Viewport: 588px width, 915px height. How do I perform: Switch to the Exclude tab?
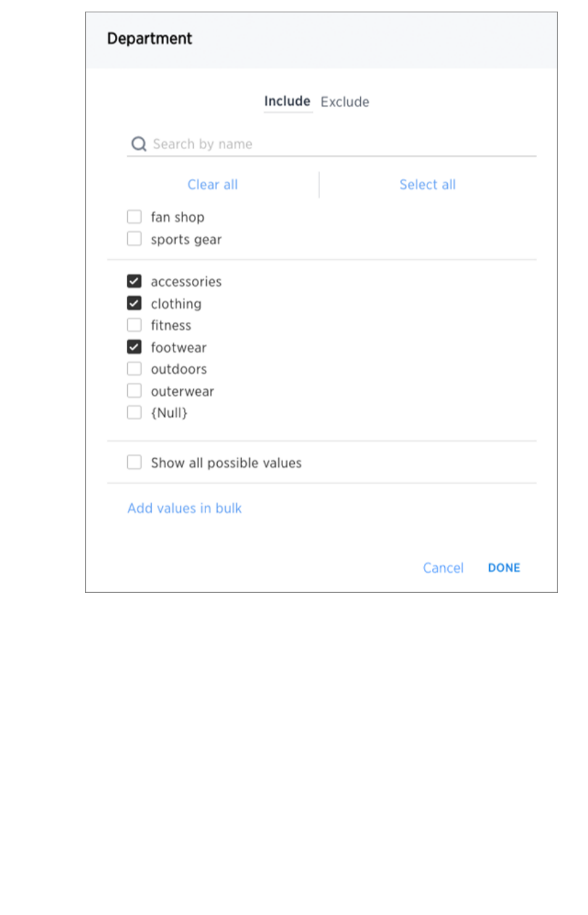click(x=345, y=102)
